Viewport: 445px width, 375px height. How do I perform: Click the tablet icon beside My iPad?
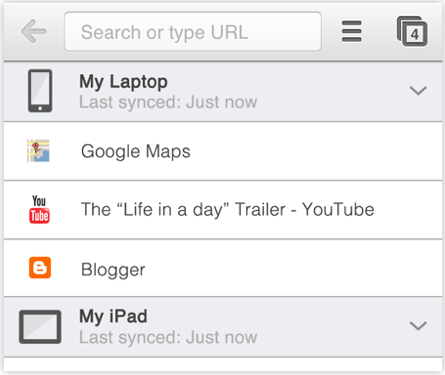[40, 327]
